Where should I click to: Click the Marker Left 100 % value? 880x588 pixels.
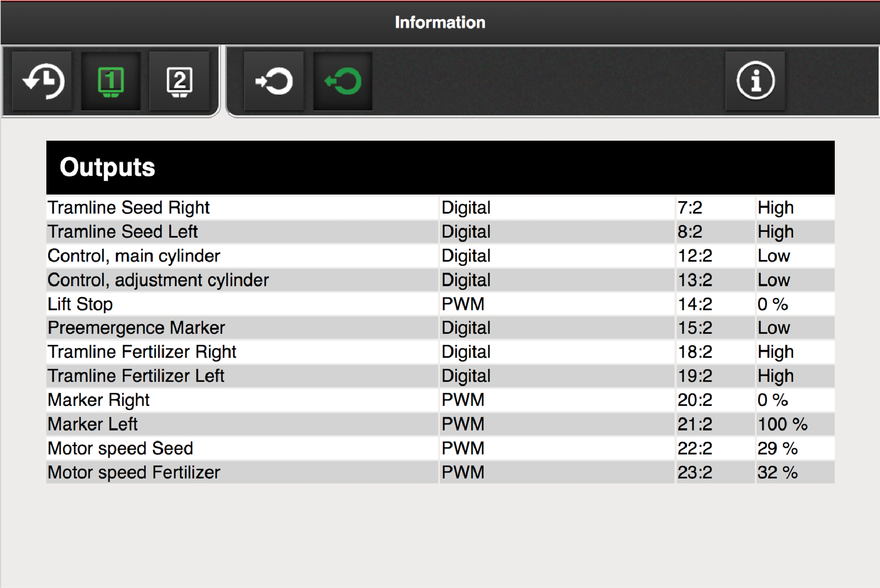point(782,424)
